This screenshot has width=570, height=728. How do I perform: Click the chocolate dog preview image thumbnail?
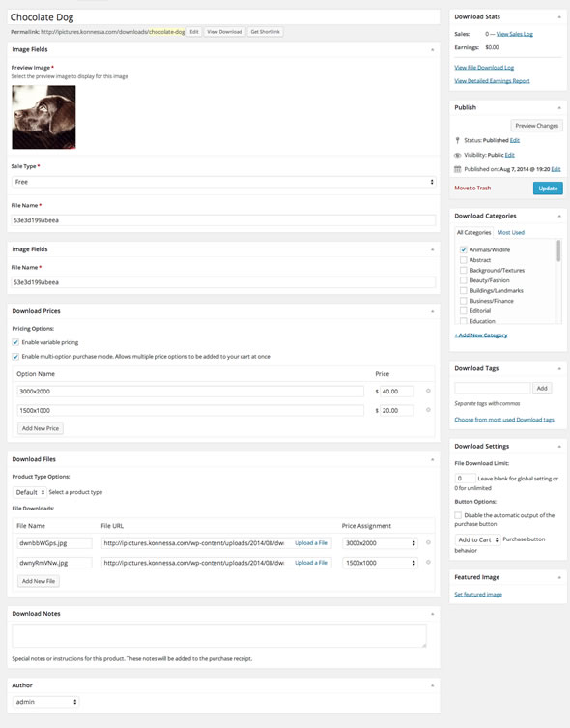pos(43,117)
